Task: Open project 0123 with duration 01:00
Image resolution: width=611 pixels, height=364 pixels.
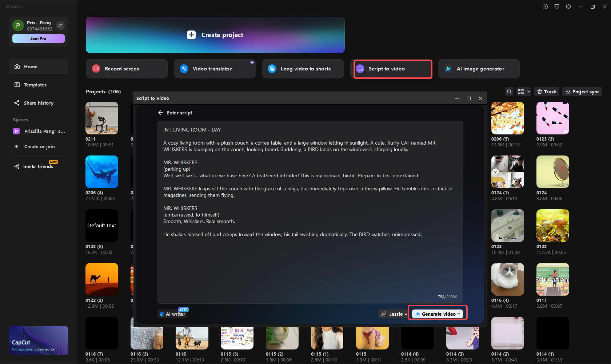Action: point(508,226)
